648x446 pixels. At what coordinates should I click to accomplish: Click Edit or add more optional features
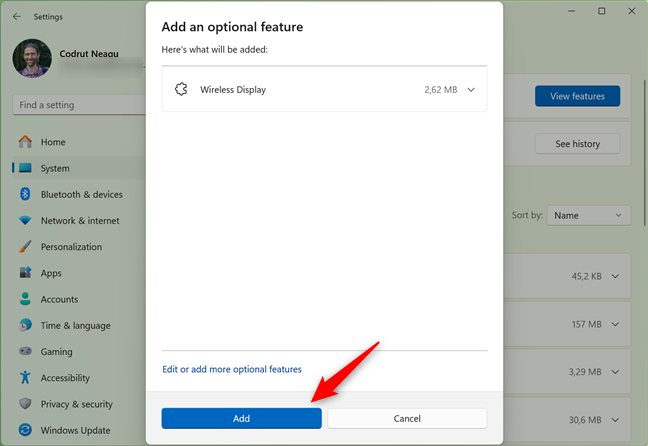point(232,369)
